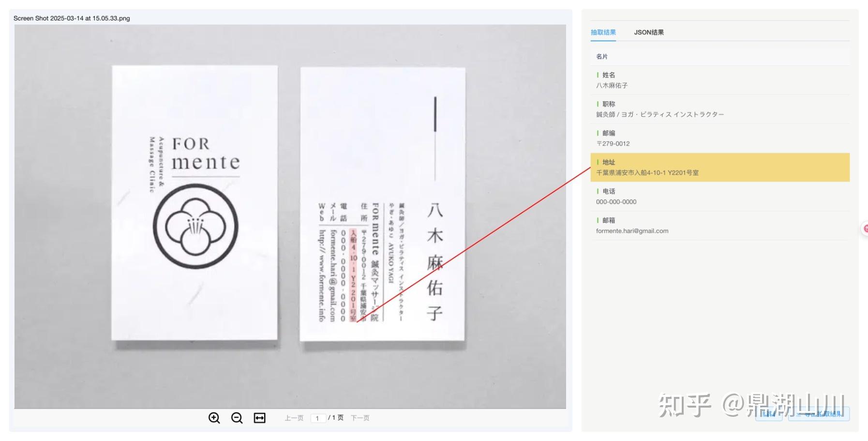Select the zoom-in magnifier icon
868x441 pixels.
coord(215,417)
